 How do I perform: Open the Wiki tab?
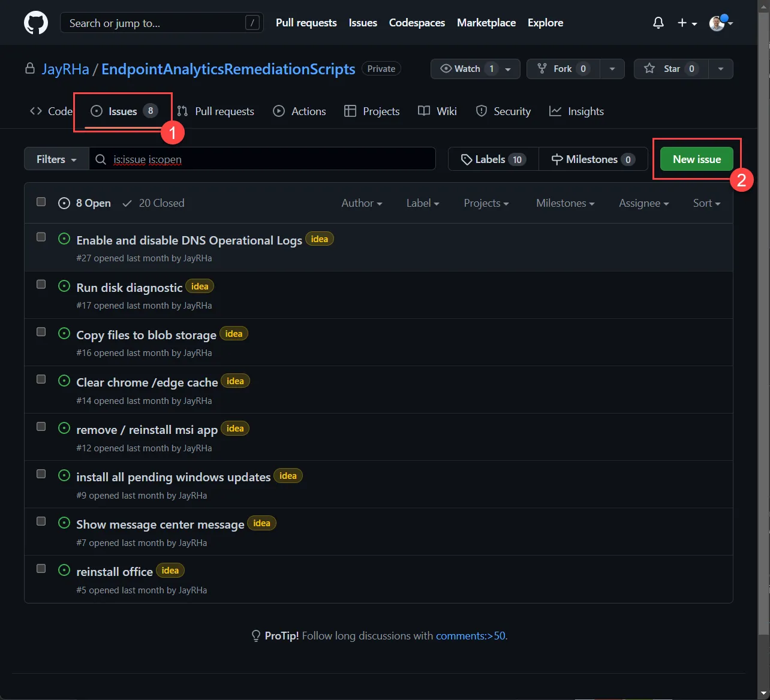(x=437, y=111)
